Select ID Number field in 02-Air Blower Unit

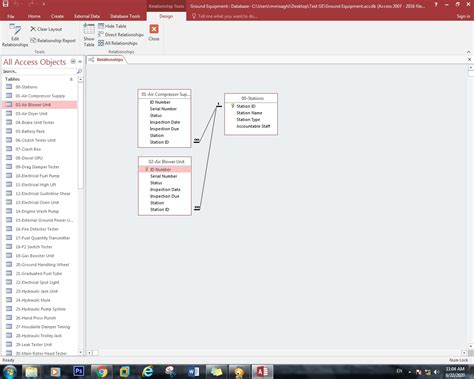point(165,169)
